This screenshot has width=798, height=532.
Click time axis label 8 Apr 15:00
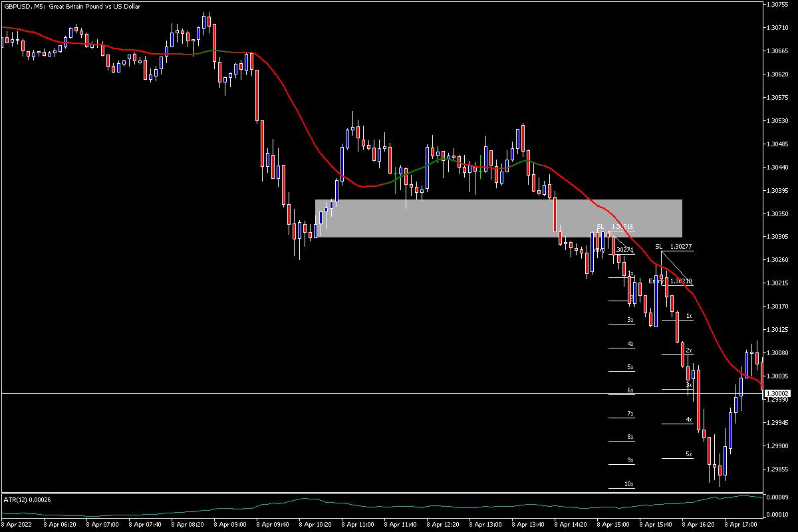(612, 524)
